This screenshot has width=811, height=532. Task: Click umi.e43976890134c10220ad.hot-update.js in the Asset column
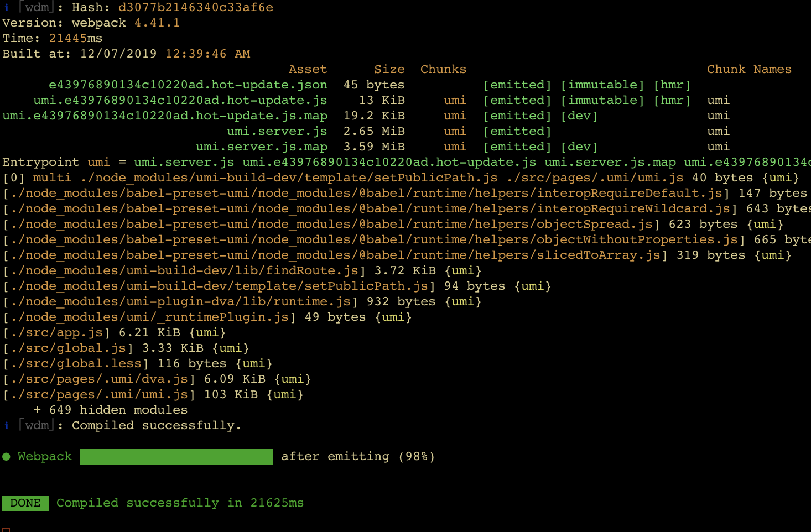(x=180, y=101)
